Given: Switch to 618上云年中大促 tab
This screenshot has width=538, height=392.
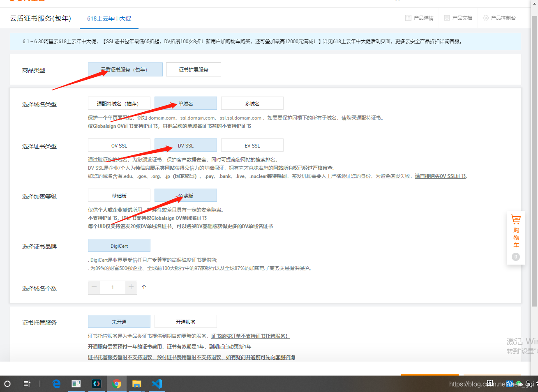Looking at the screenshot, I should (109, 18).
